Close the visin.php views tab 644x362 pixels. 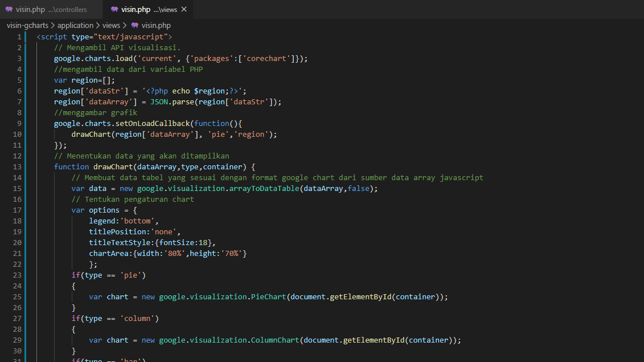[184, 9]
